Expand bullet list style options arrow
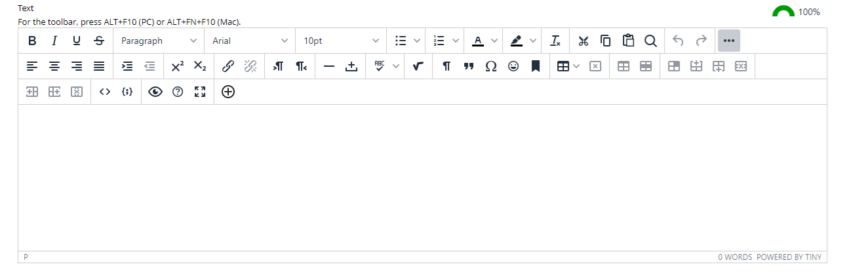The image size is (868, 275). (x=417, y=41)
